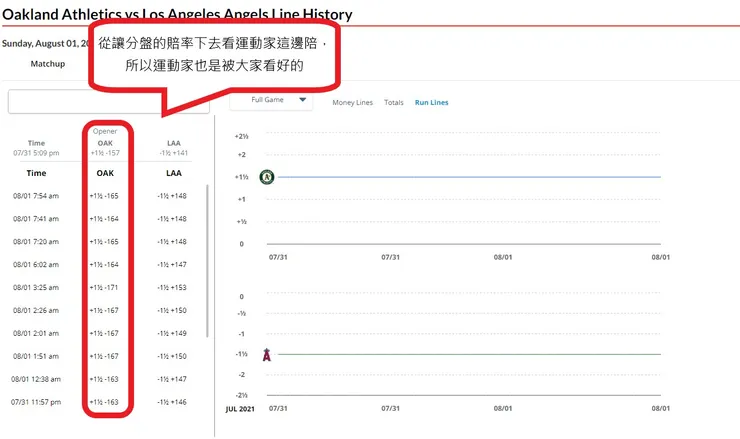Click the LAA run line on the lower chart
This screenshot has height=439, width=740.
469,354
